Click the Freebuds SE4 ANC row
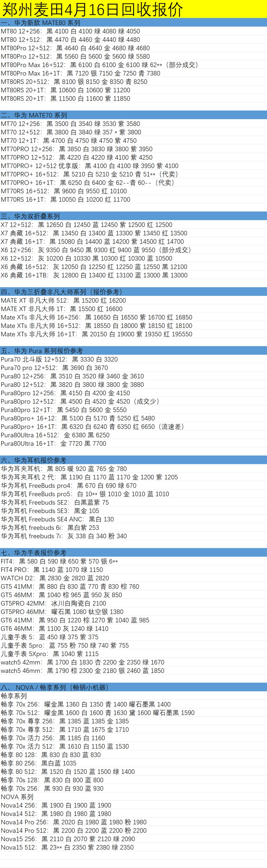This screenshot has width=267, height=868. 133,519
